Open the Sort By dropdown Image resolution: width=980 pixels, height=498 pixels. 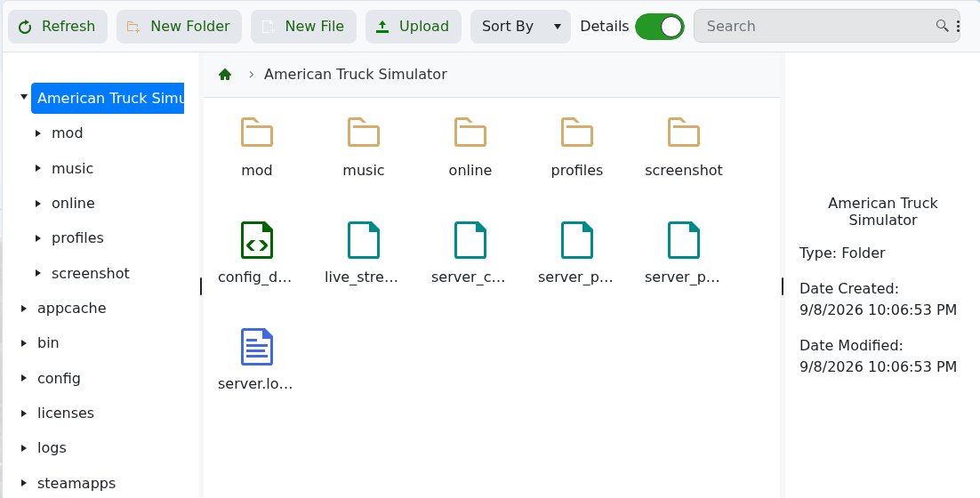520,27
